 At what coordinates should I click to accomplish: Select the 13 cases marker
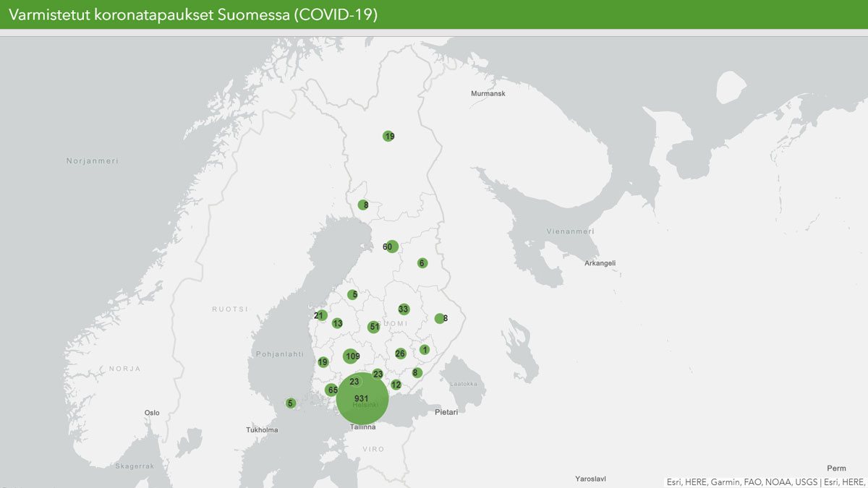[x=337, y=323]
